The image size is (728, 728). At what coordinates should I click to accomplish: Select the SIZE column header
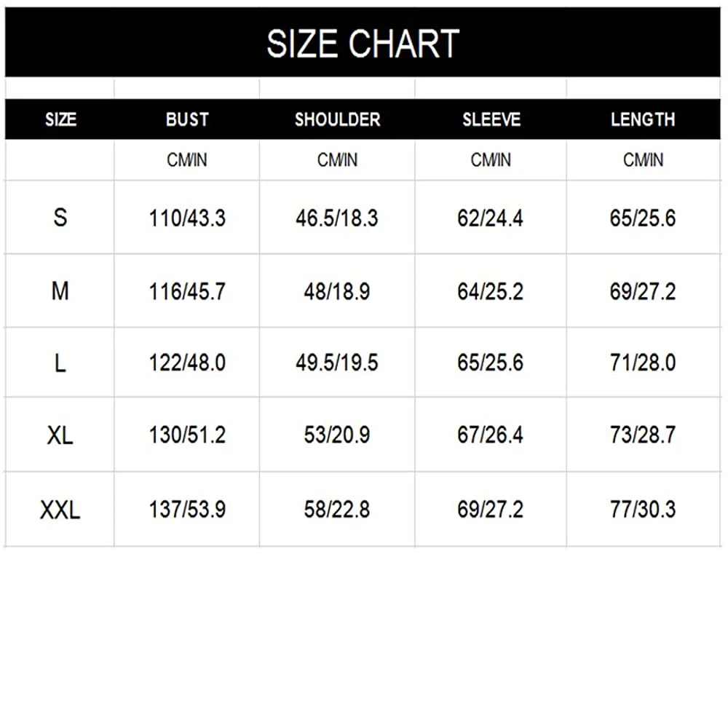(x=60, y=119)
